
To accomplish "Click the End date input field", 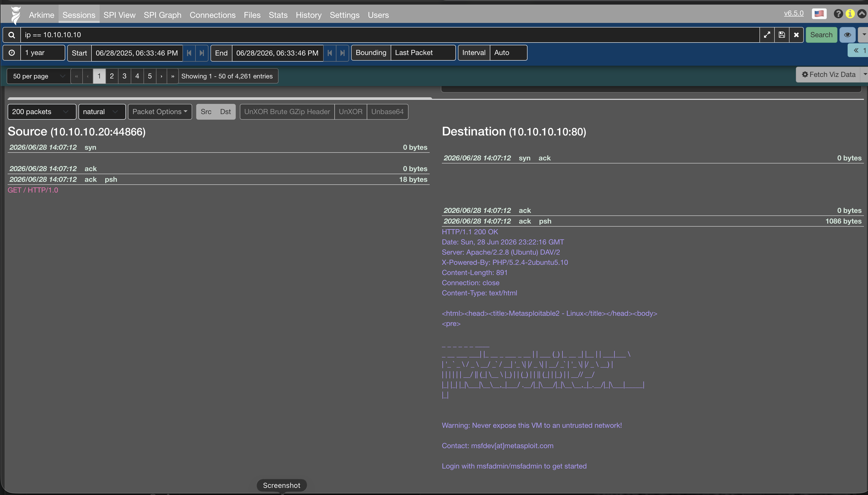I will pyautogui.click(x=277, y=53).
